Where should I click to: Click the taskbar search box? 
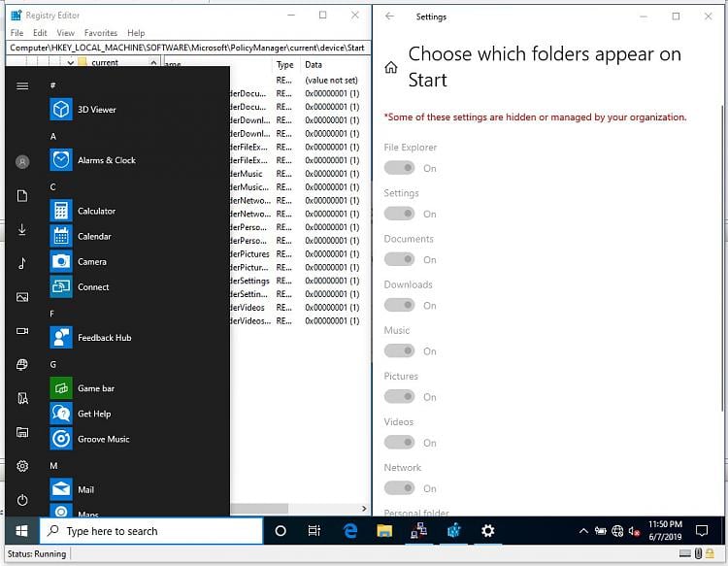point(151,531)
